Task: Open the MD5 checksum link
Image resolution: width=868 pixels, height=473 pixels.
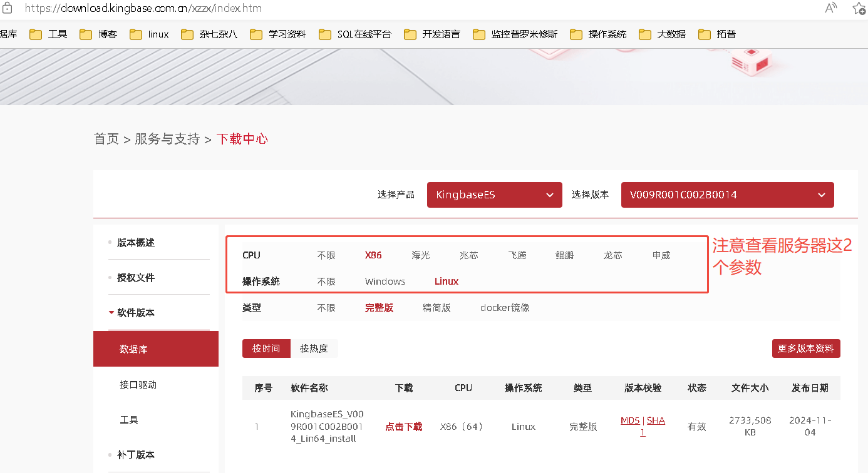Action: pyautogui.click(x=630, y=420)
